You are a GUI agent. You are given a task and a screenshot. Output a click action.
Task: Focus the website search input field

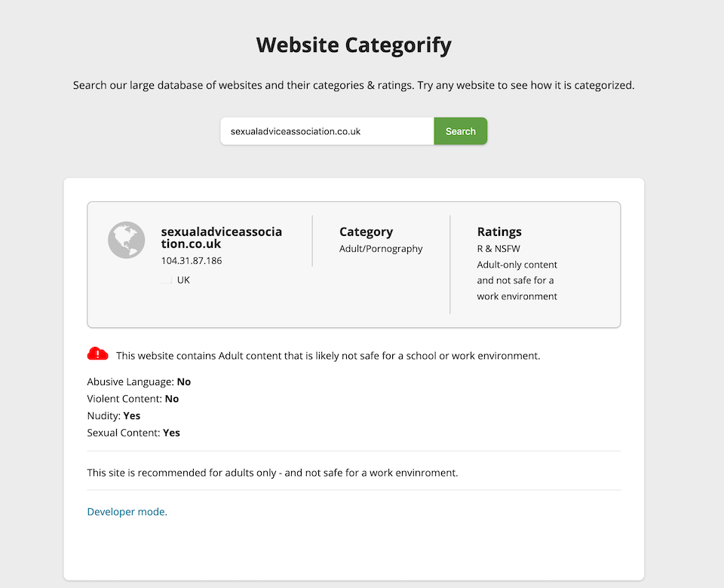tap(327, 131)
